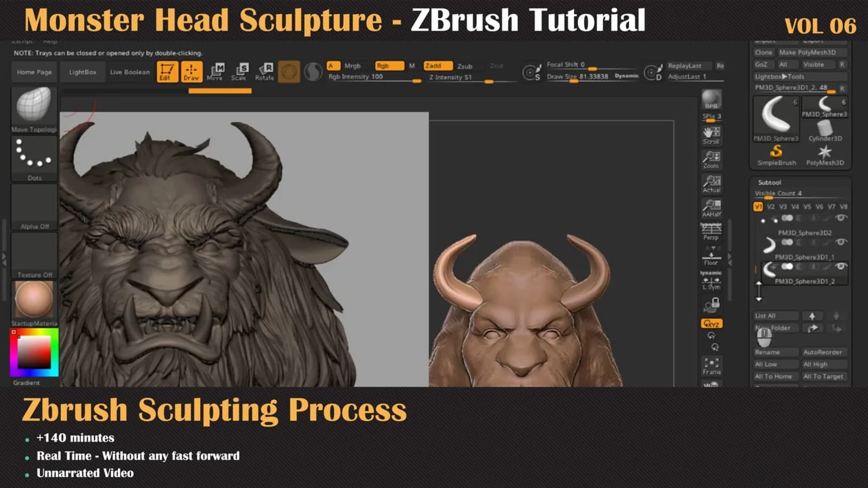Open the Home Page tab

click(34, 72)
